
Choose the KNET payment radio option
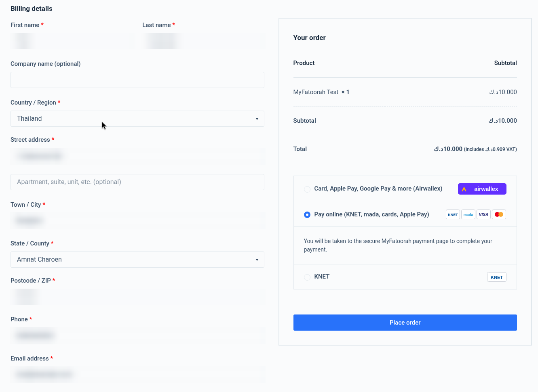pos(307,277)
